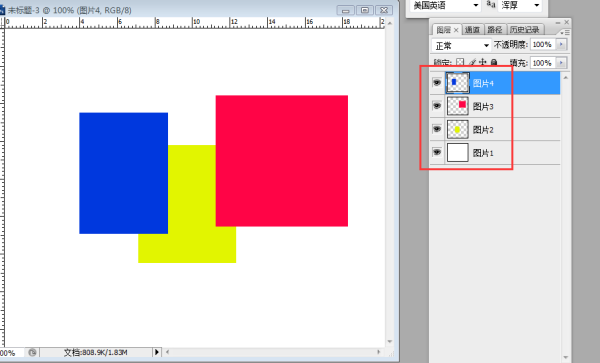Lock image pixels with the brush lock icon

tap(473, 62)
